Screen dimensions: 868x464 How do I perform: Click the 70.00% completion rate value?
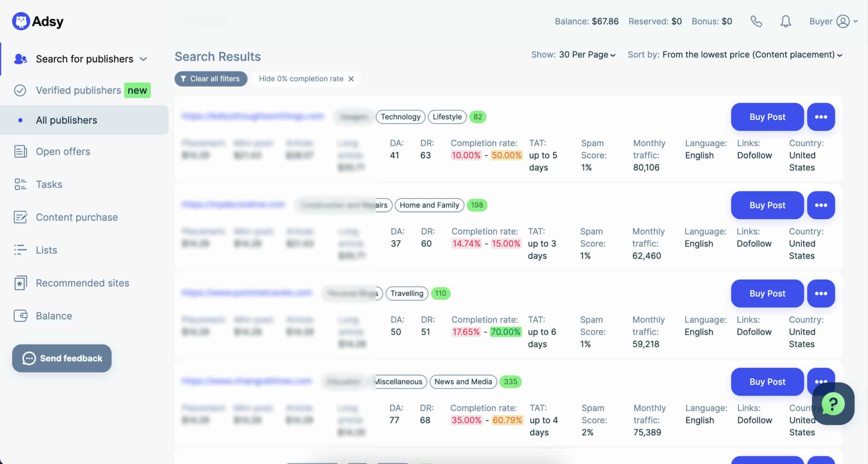click(x=505, y=332)
